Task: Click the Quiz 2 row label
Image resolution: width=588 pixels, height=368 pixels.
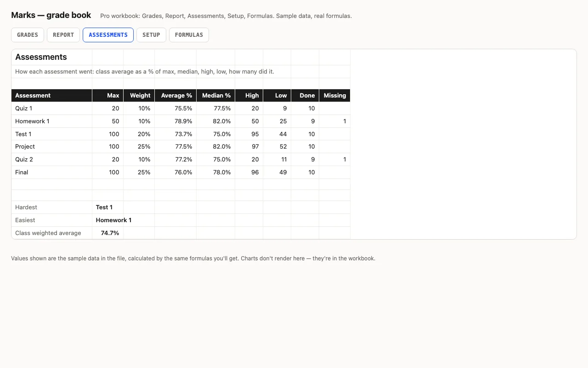Action: point(52,160)
